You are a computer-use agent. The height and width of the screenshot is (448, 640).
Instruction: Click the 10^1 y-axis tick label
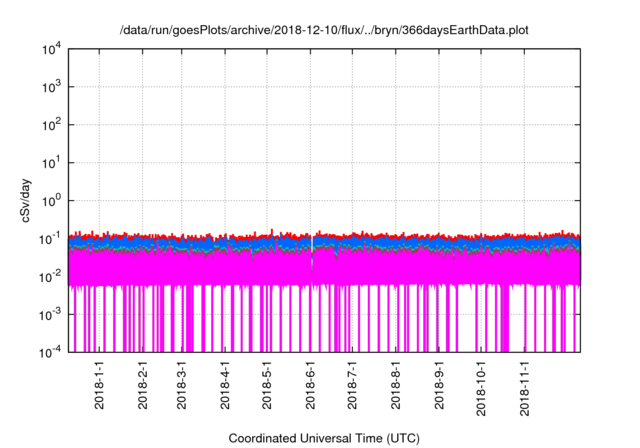(51, 163)
